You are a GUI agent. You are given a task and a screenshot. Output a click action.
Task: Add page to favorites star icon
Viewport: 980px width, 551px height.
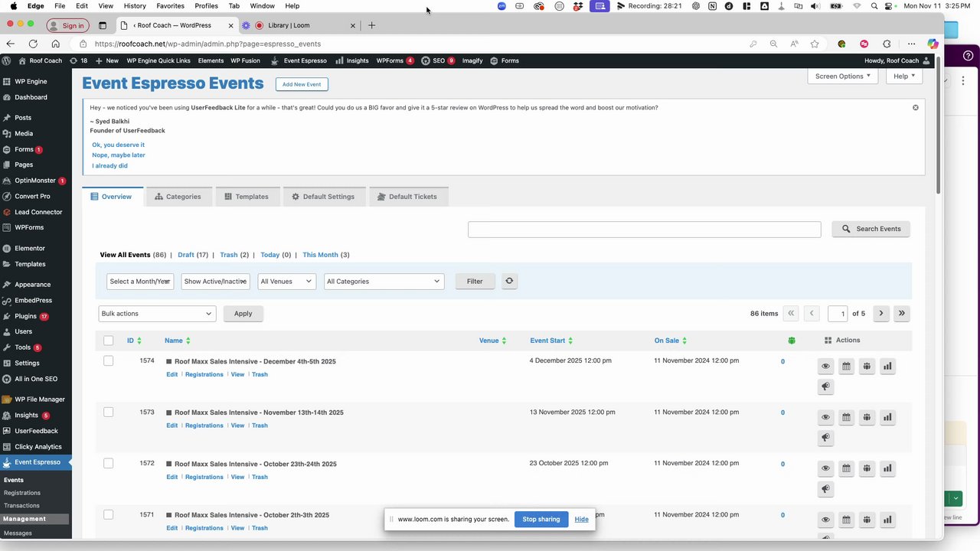(815, 44)
